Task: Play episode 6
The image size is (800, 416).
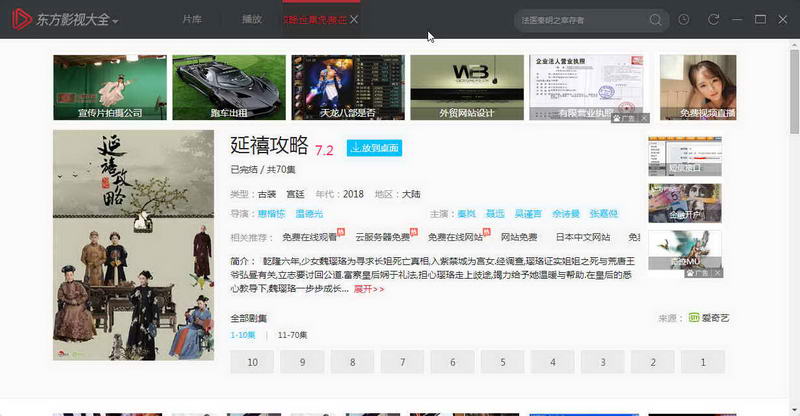Action: click(452, 362)
